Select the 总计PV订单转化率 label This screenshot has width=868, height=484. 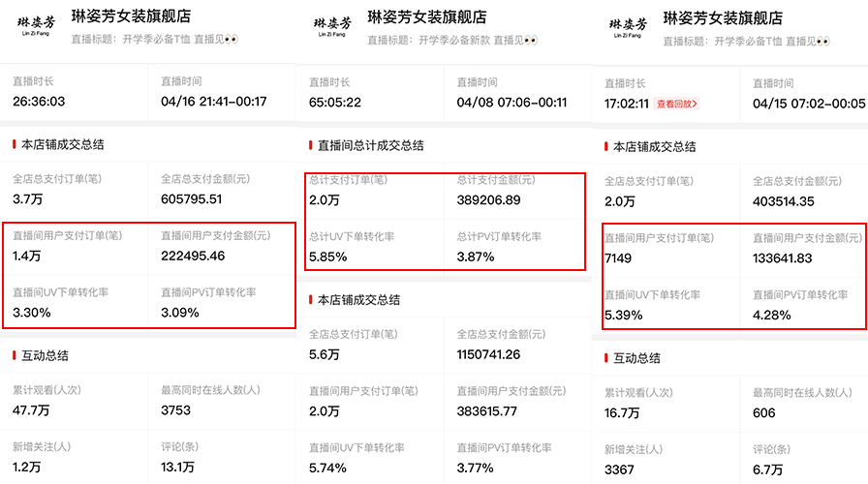[499, 237]
